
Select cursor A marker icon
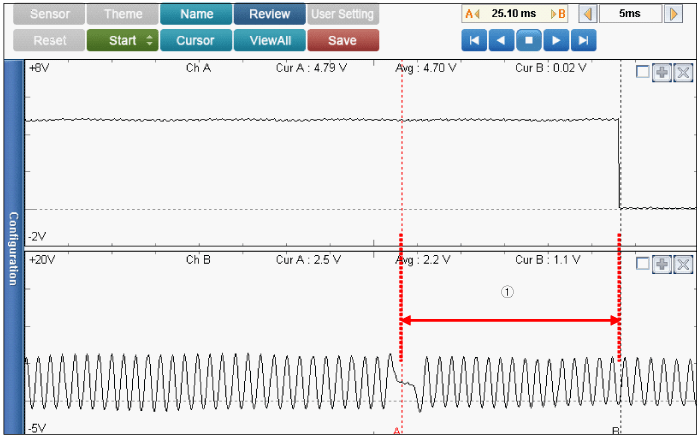click(x=472, y=14)
